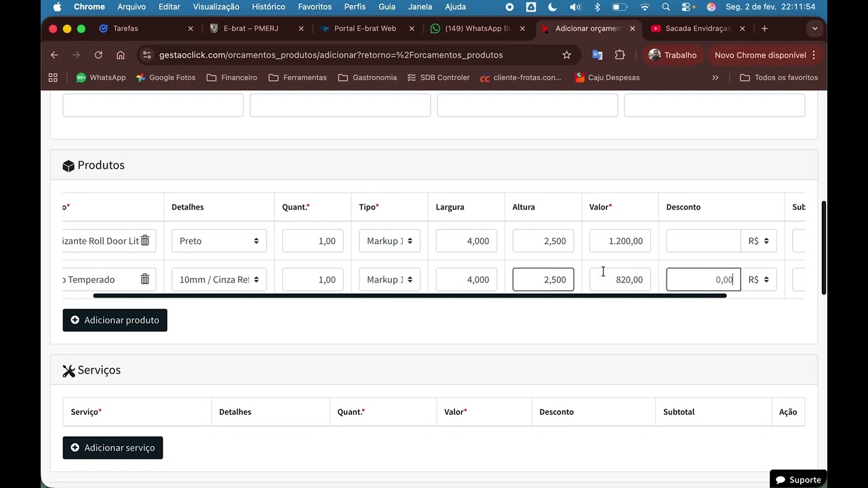This screenshot has height=488, width=868.
Task: Open macOS Control Center icon
Action: (x=688, y=7)
